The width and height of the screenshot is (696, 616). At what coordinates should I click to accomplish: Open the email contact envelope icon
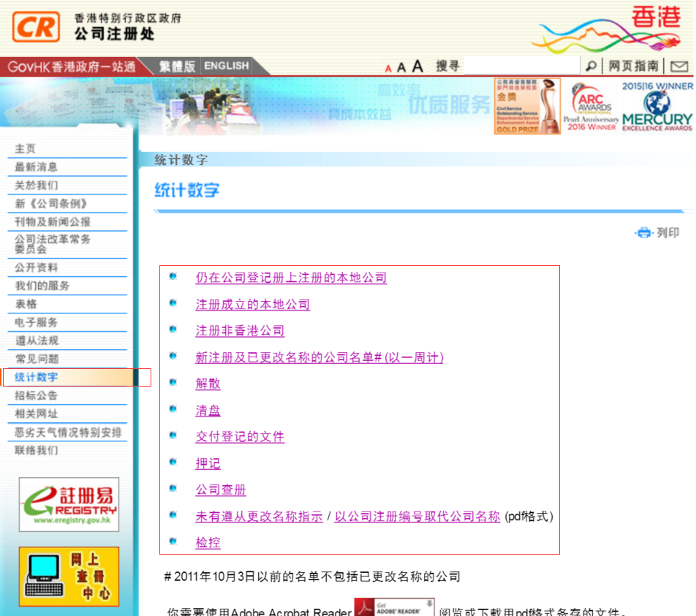(679, 66)
